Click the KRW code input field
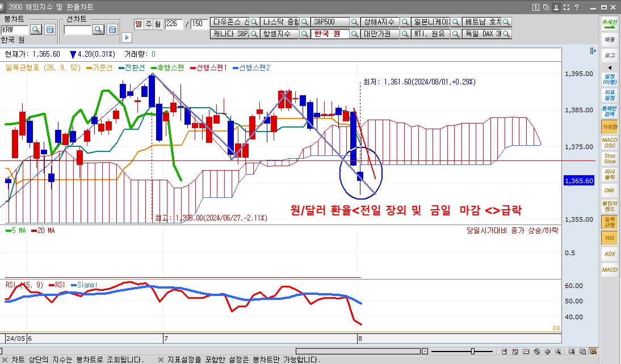This screenshot has height=364, width=621. [x=15, y=29]
